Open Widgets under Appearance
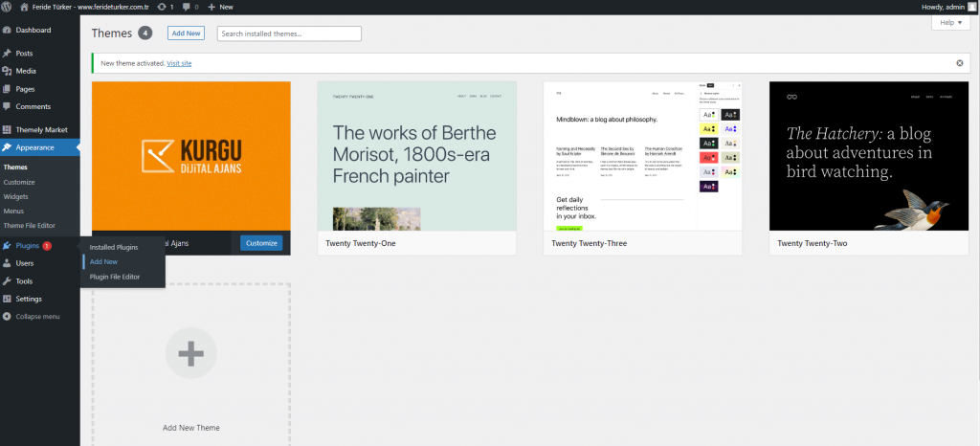980x446 pixels. click(15, 197)
